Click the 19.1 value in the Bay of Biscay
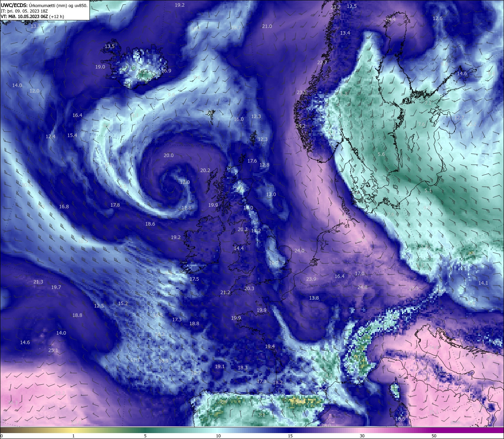This screenshot has height=439, width=504. tap(220, 366)
